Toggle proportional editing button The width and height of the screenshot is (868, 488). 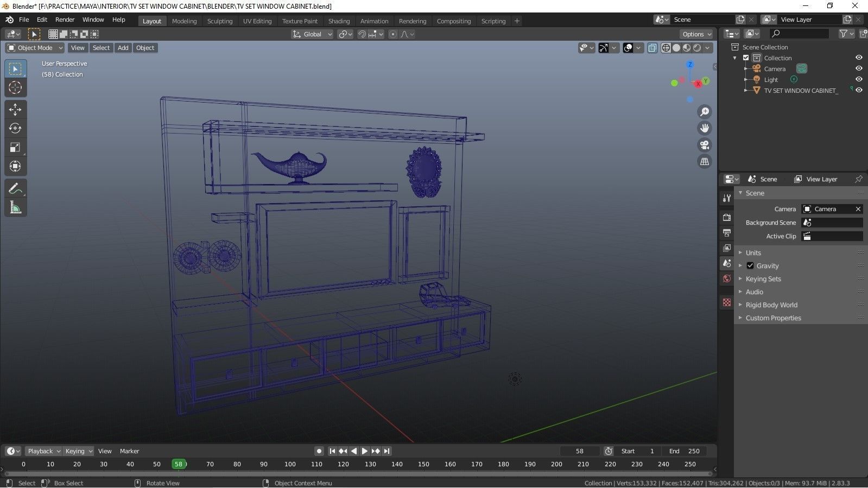(x=394, y=34)
